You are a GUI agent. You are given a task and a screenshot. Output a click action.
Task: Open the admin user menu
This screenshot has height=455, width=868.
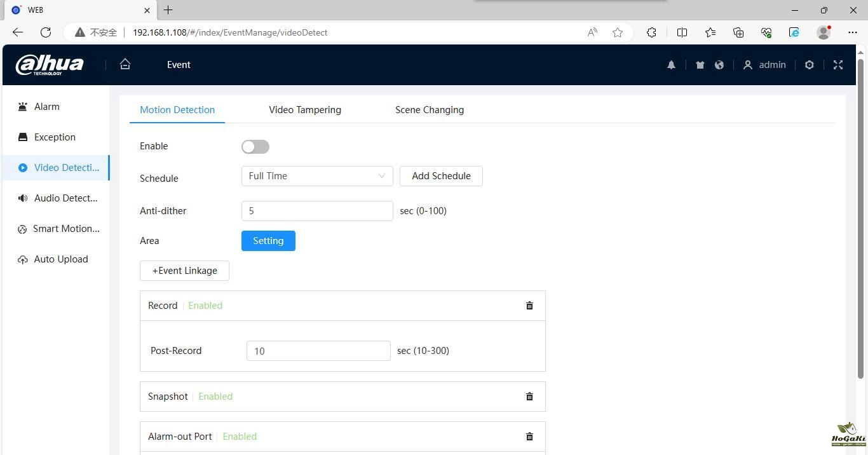click(x=764, y=65)
